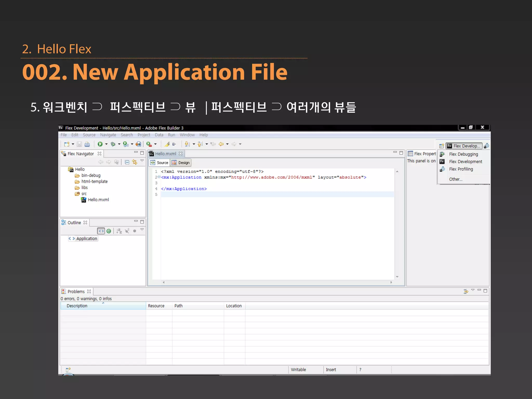Select the Problems tab
This screenshot has height=399, width=532.
tap(76, 291)
